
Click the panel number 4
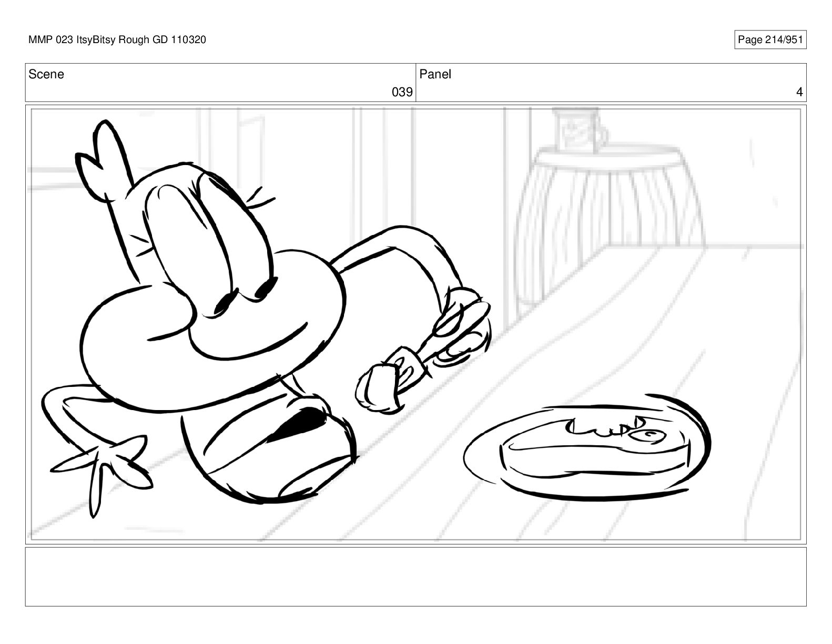799,93
